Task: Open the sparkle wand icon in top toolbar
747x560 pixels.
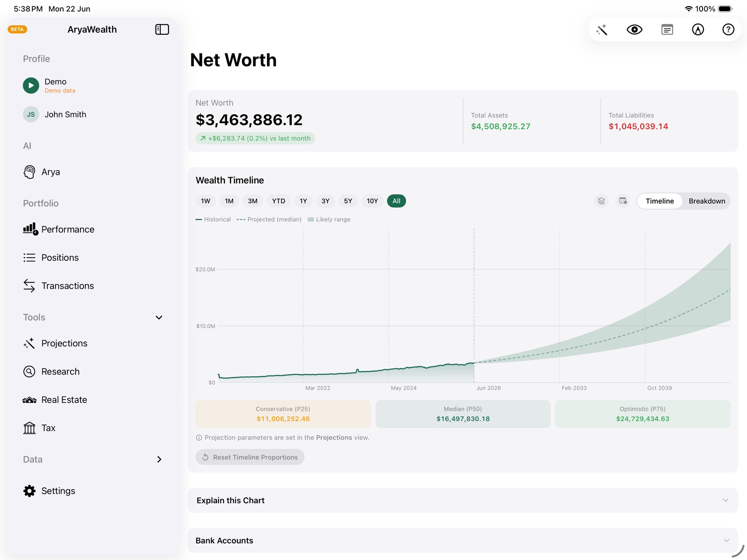Action: [x=602, y=29]
